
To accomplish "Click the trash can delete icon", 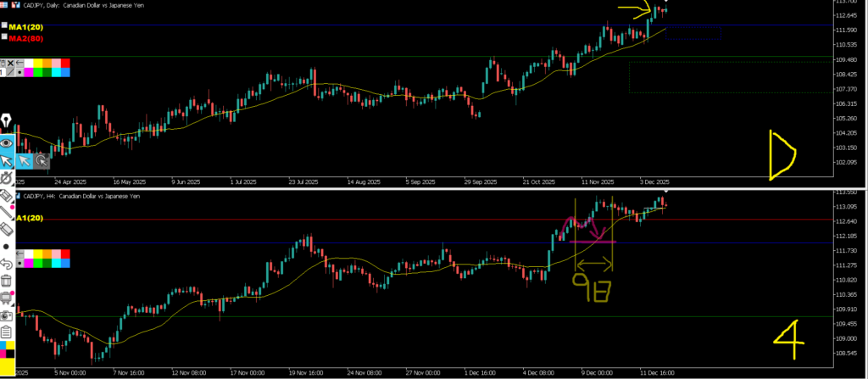I will click(6, 280).
